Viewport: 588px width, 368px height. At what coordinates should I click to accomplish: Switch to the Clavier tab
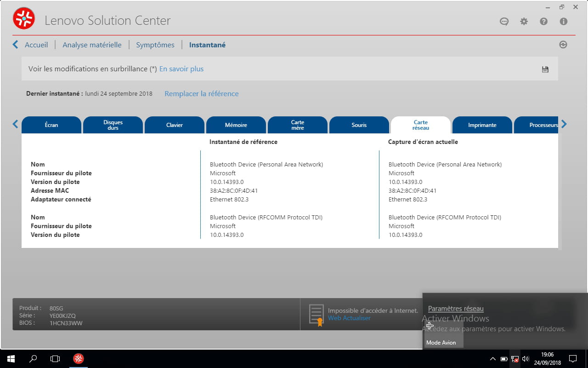175,125
